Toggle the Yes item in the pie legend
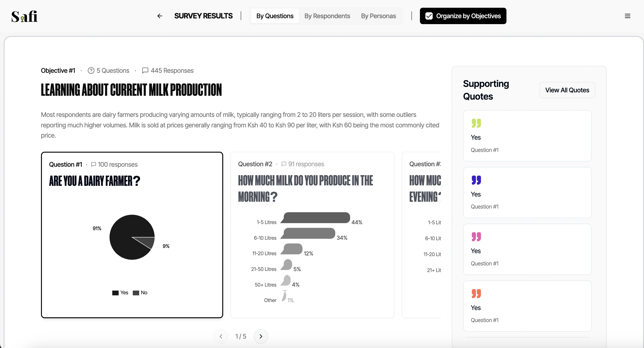The width and height of the screenshot is (644, 348). click(x=120, y=292)
